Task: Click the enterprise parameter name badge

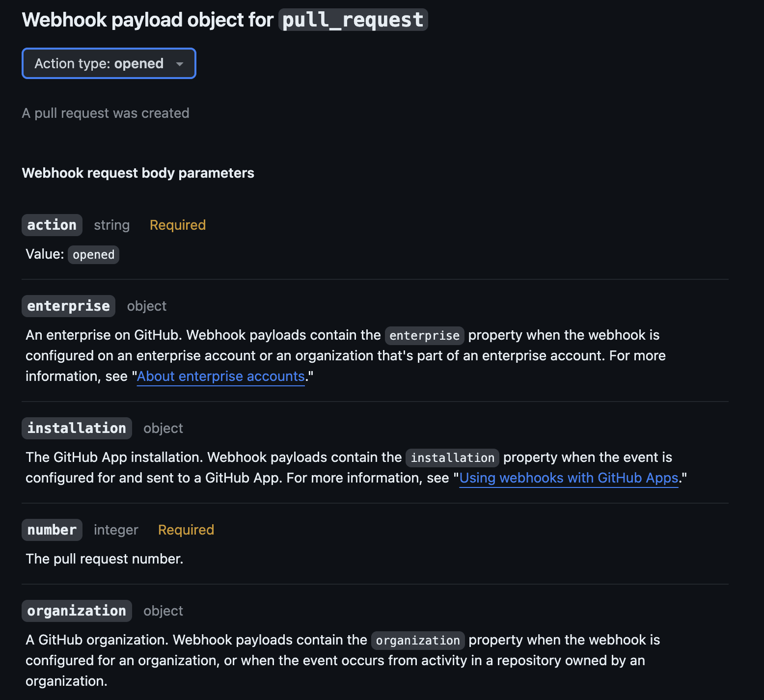Action: (69, 306)
